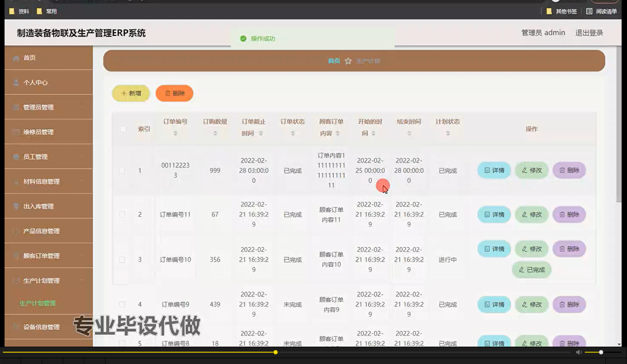This screenshot has width=627, height=364.
Task: Sort the table by 订购数量
Action: 215,133
